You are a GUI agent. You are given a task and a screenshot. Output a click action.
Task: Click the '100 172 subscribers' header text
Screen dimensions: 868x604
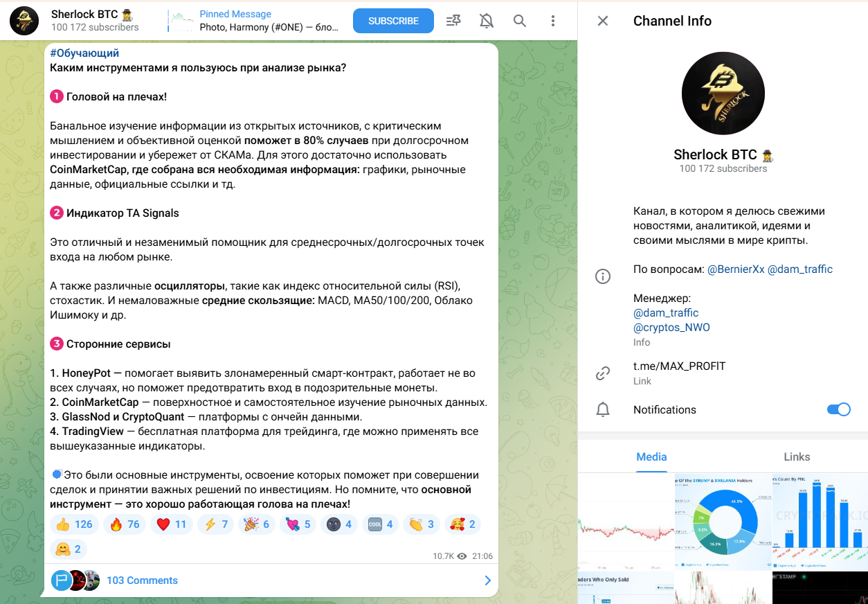(x=95, y=28)
